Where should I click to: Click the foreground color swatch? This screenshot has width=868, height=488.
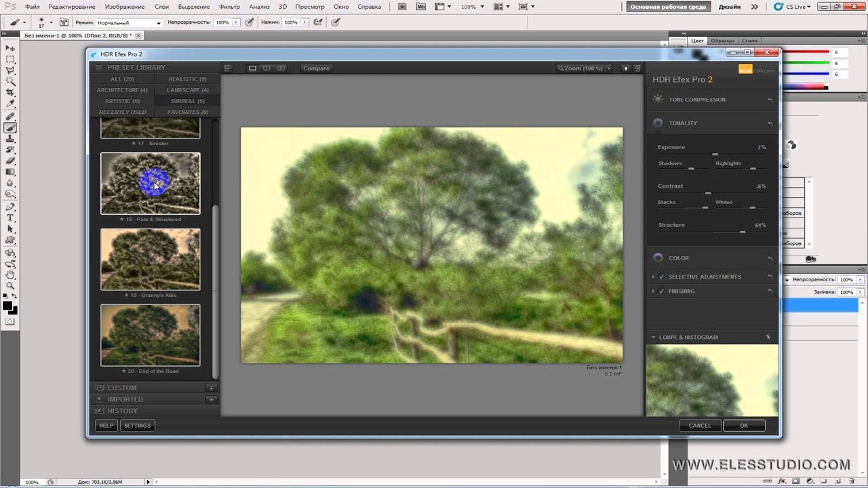7,305
